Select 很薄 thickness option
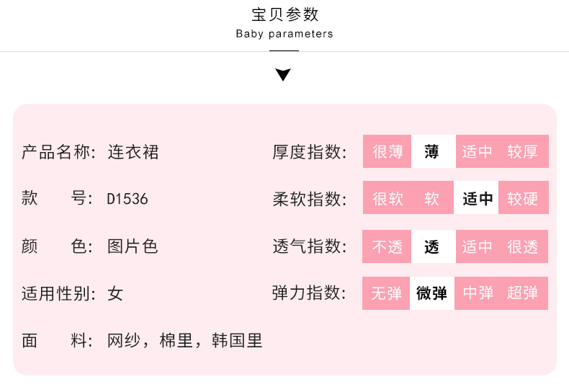This screenshot has width=569, height=392. click(x=387, y=152)
